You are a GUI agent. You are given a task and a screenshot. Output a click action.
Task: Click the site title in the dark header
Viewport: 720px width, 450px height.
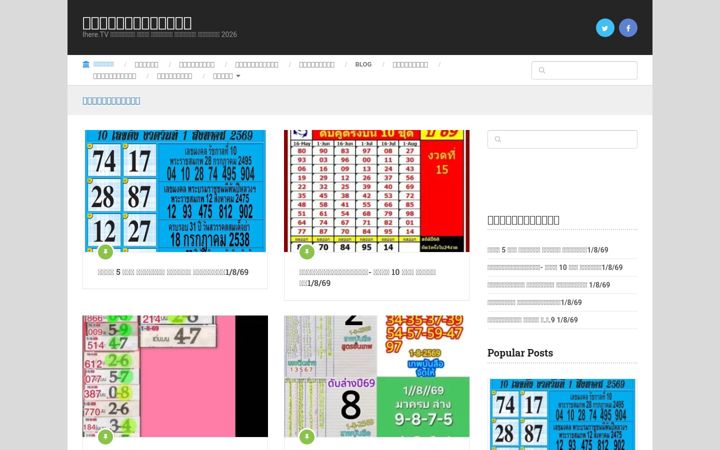tap(137, 23)
